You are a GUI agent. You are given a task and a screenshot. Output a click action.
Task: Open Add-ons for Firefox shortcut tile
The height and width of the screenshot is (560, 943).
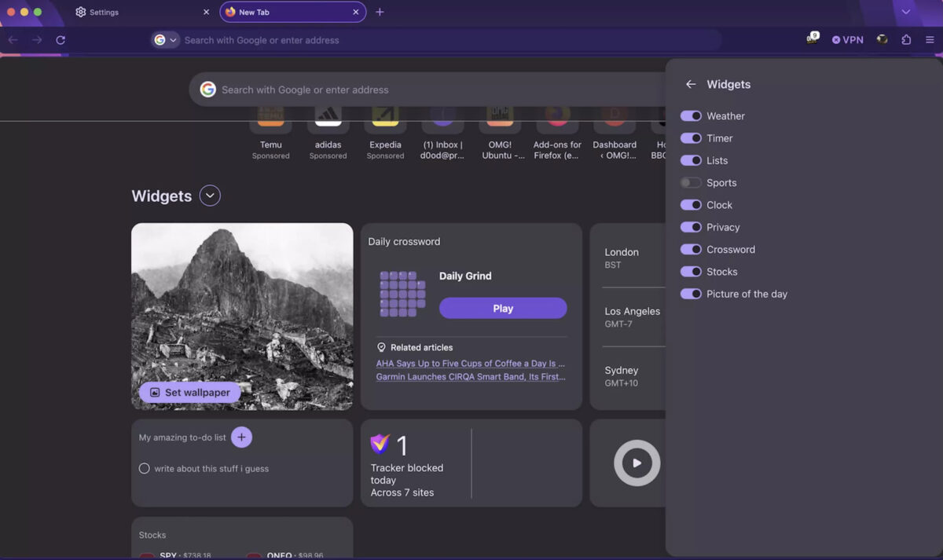[x=557, y=132]
